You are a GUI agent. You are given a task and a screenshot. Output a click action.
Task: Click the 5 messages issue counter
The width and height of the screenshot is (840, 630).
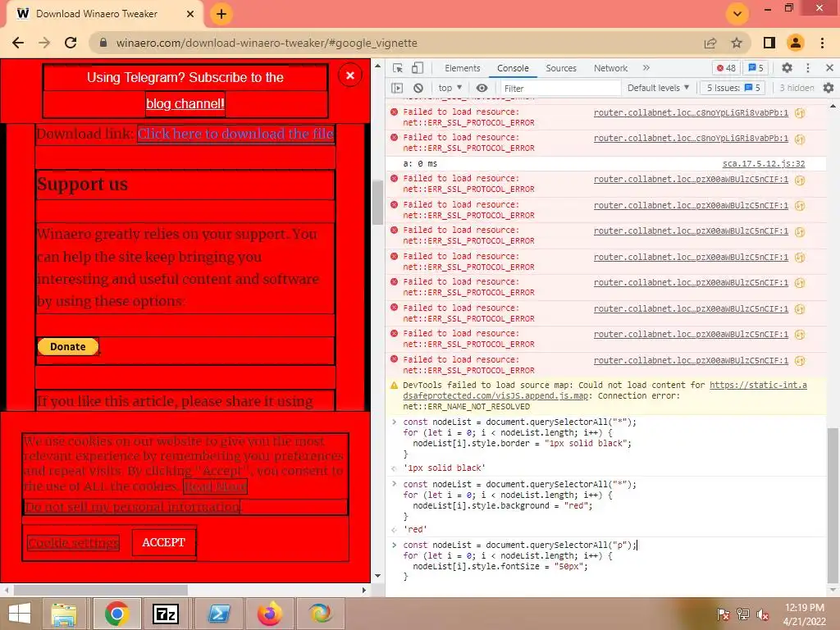pyautogui.click(x=756, y=68)
